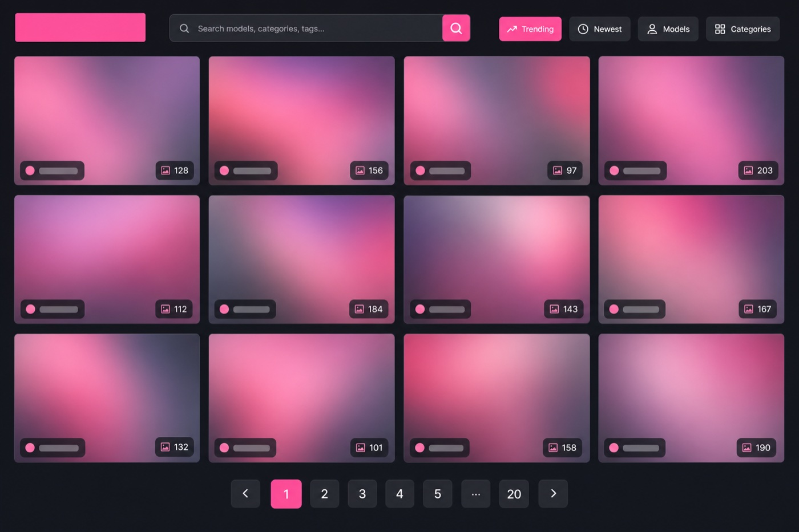This screenshot has width=799, height=532.
Task: Open the gallery thumbnail with 101 images
Action: pos(301,398)
